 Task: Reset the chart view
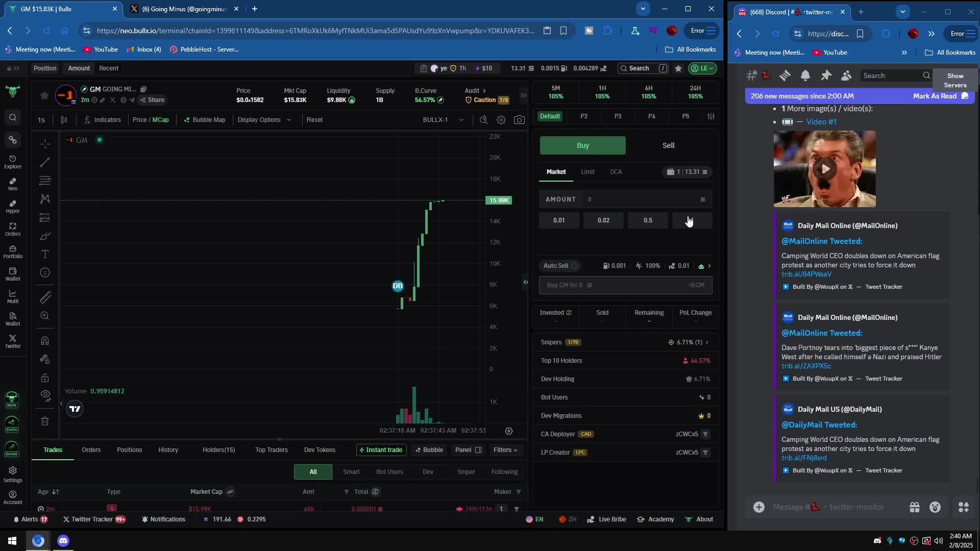coord(314,120)
